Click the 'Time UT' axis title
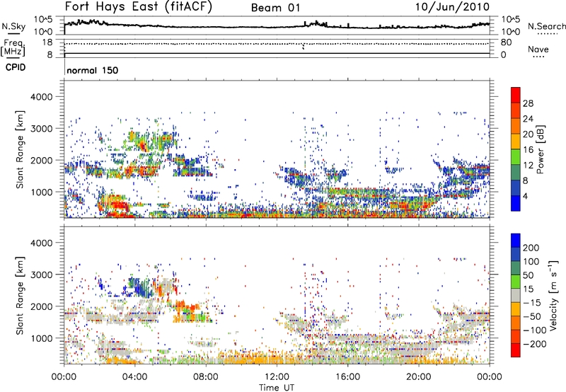 (277, 388)
